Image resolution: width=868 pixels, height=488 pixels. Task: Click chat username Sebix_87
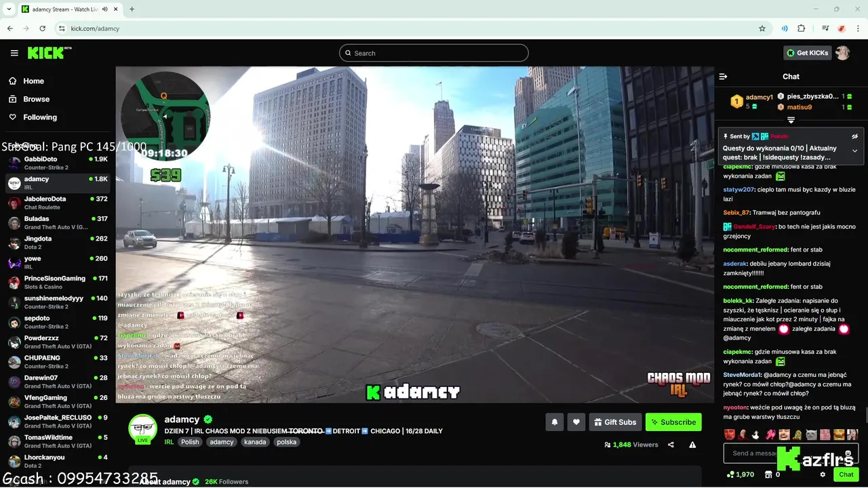click(x=736, y=213)
